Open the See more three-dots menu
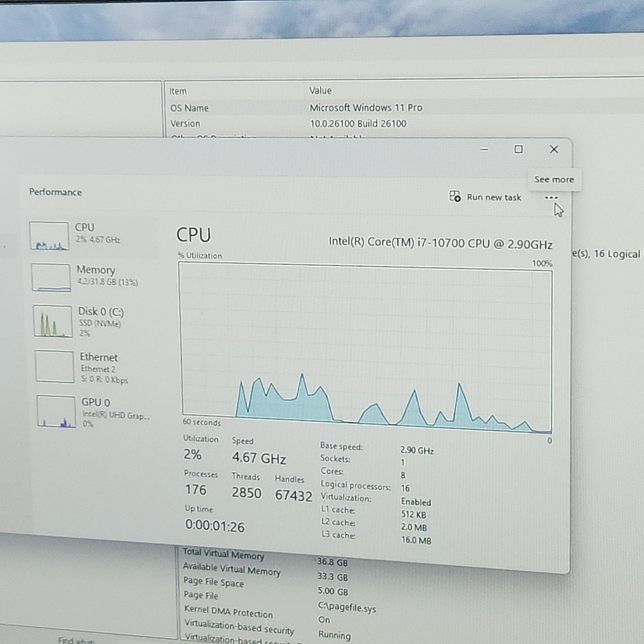Viewport: 644px width, 644px height. pyautogui.click(x=551, y=198)
